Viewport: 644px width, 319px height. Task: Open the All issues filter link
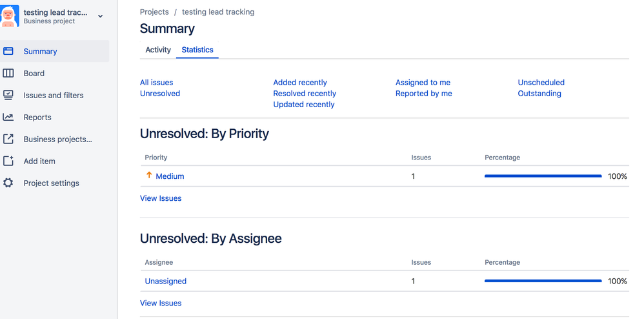click(156, 83)
